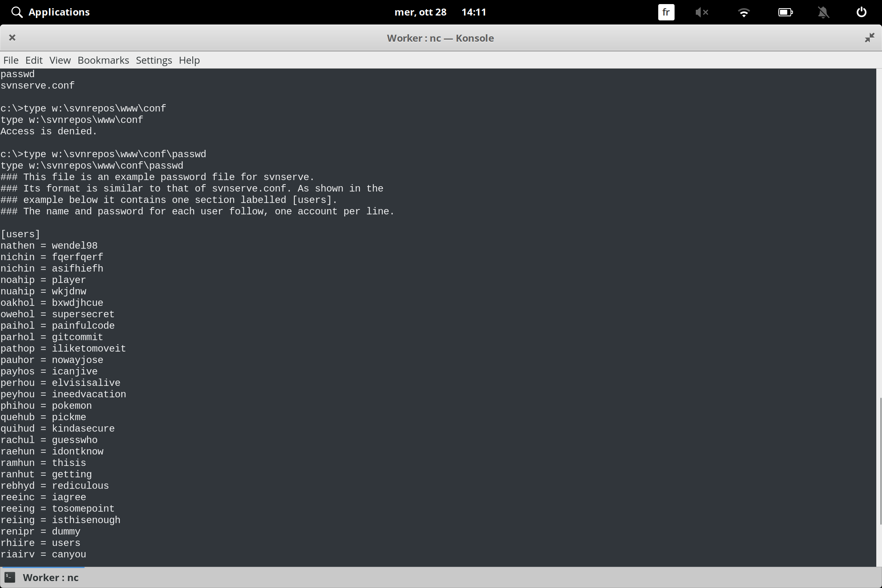Open the Applications menu
The image size is (882, 588).
[59, 12]
